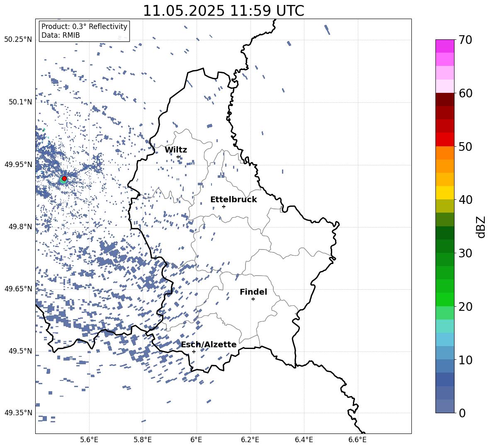Pick the yellow colorbar segment above 40

point(445,193)
